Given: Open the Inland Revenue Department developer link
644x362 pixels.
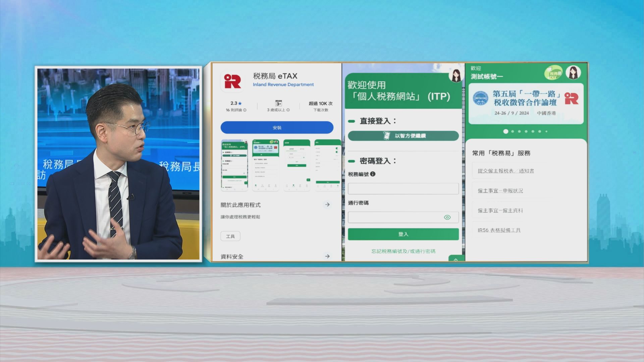Looking at the screenshot, I should coord(283,84).
